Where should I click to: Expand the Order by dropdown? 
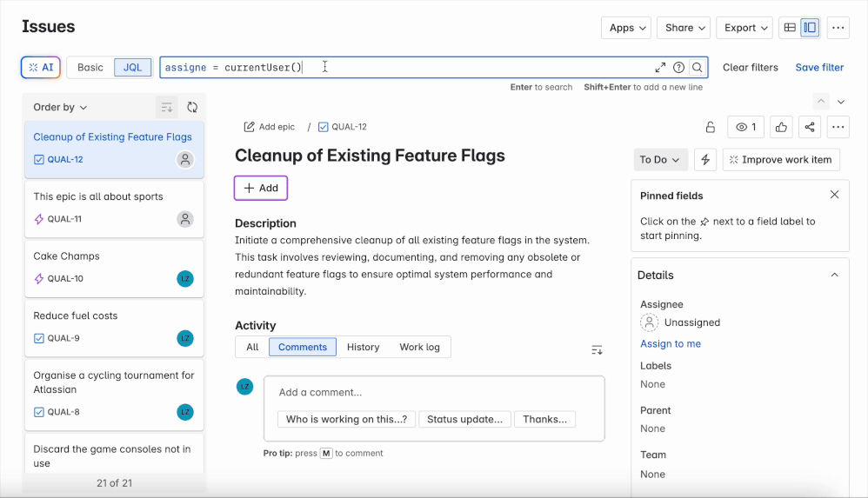[x=60, y=107]
